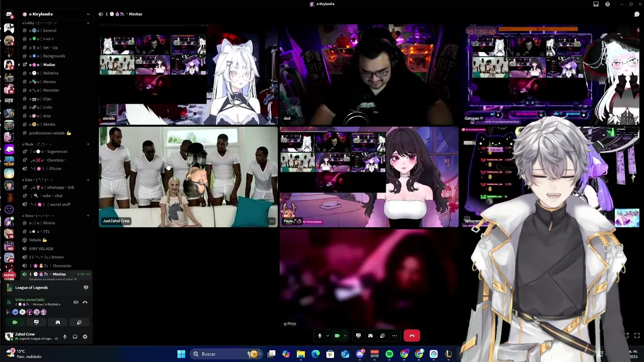Add channel to Mods category
Viewport: 644px width, 362px height.
coord(88,144)
